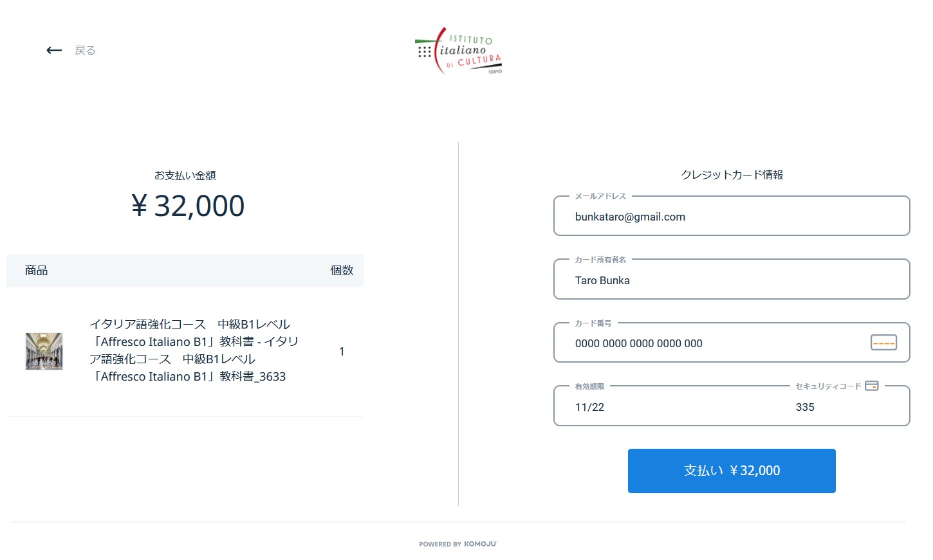Focus the セキュリティコード input showing 335

(x=836, y=407)
